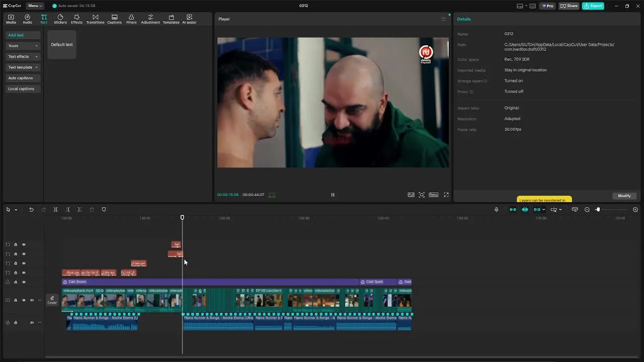Image resolution: width=644 pixels, height=362 pixels.
Task: Open the Stickers tab
Action: click(x=60, y=19)
